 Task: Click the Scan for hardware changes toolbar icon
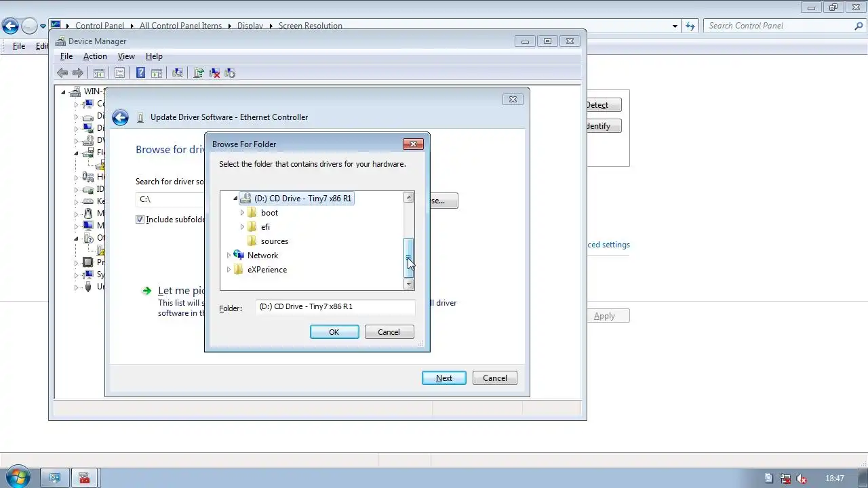pyautogui.click(x=178, y=73)
